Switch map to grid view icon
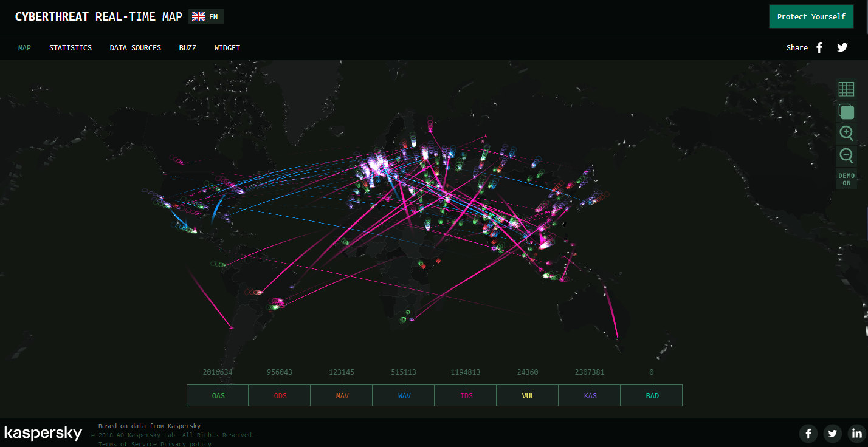Image resolution: width=868 pixels, height=447 pixels. pos(846,89)
